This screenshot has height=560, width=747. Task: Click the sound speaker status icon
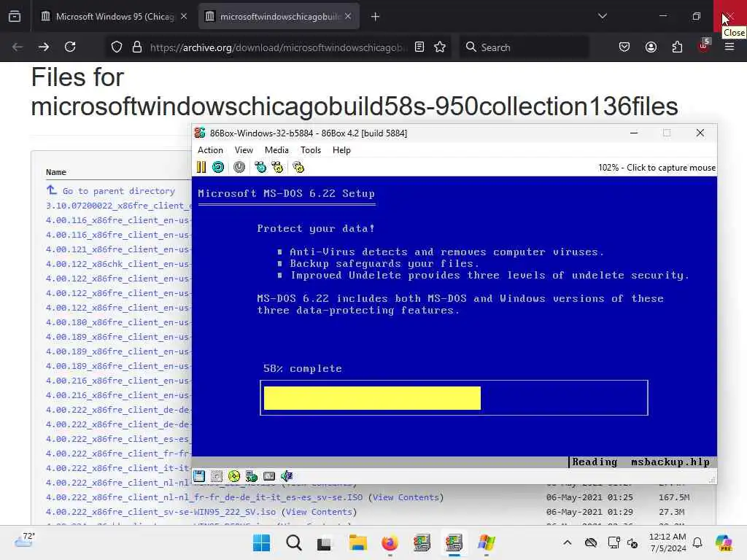286,476
